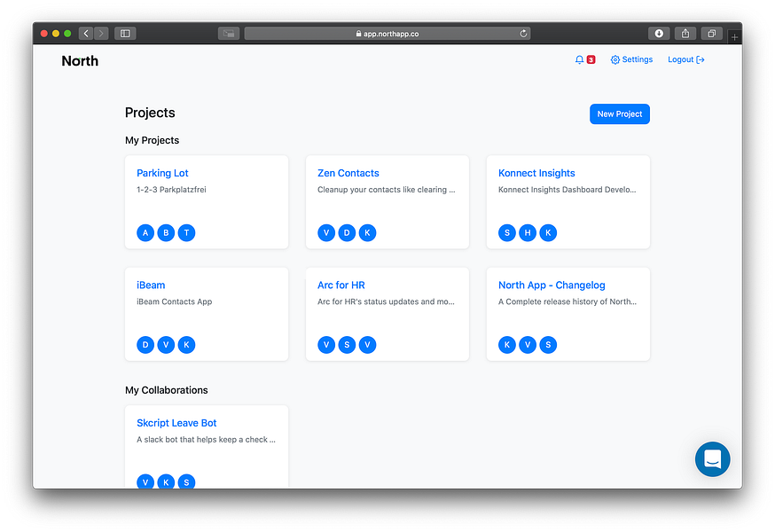The image size is (775, 532).
Task: Click avatar K in iBeam card
Action: coord(186,345)
